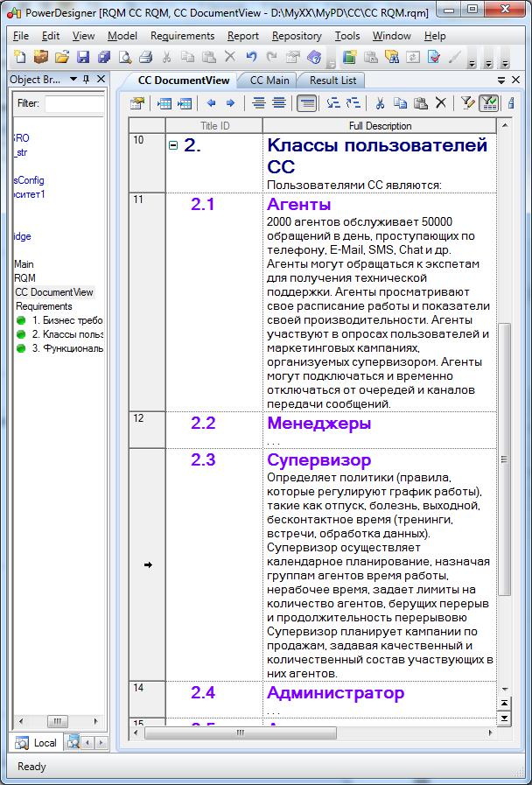
Task: Close the Object Browser panel
Action: point(101,79)
